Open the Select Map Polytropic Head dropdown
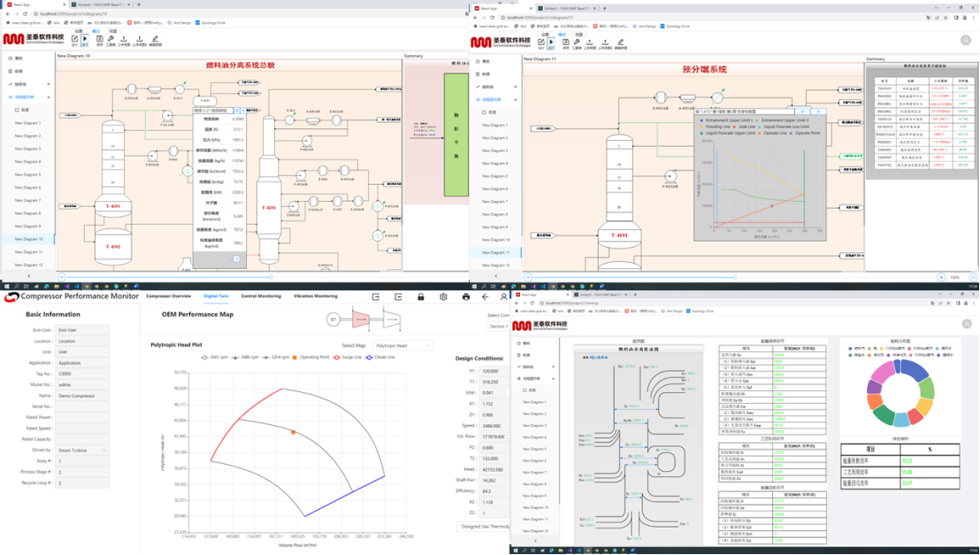Viewport: 980px width, 555px height. coord(403,345)
